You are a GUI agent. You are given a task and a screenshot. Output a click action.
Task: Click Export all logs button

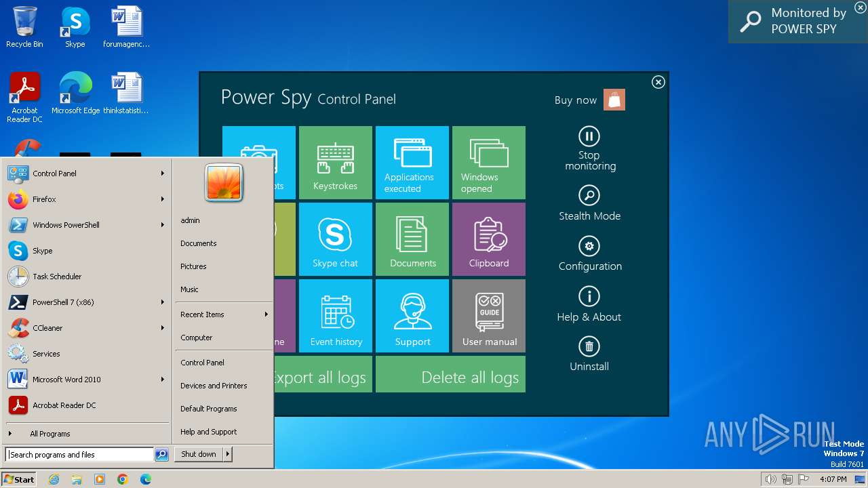click(x=323, y=374)
